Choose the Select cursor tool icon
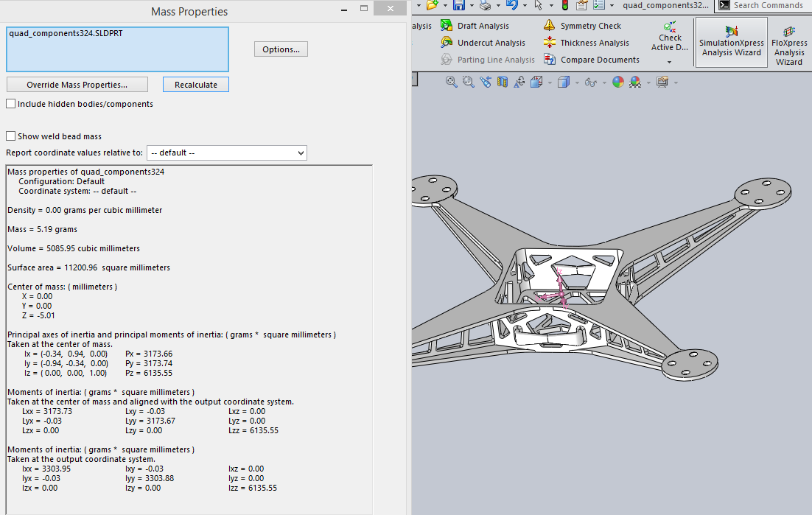This screenshot has width=812, height=515. click(x=539, y=5)
